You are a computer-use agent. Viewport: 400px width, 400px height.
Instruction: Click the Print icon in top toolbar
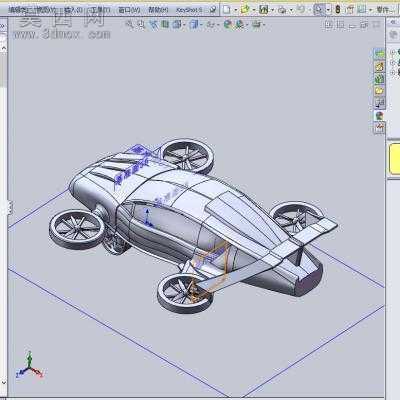pos(282,10)
